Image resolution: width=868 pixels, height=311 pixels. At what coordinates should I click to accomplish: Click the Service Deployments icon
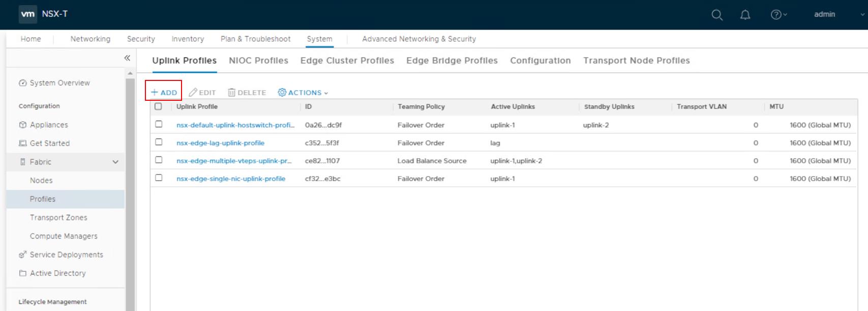tap(22, 255)
